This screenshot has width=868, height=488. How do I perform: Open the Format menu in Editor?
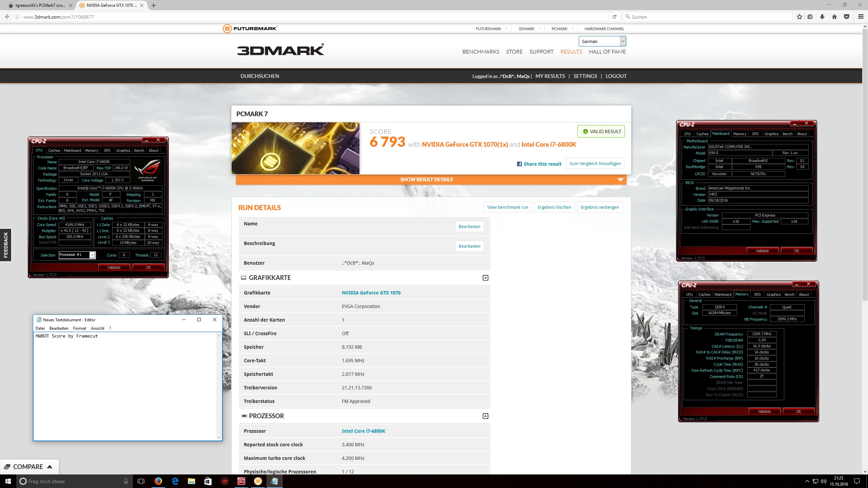coord(80,328)
